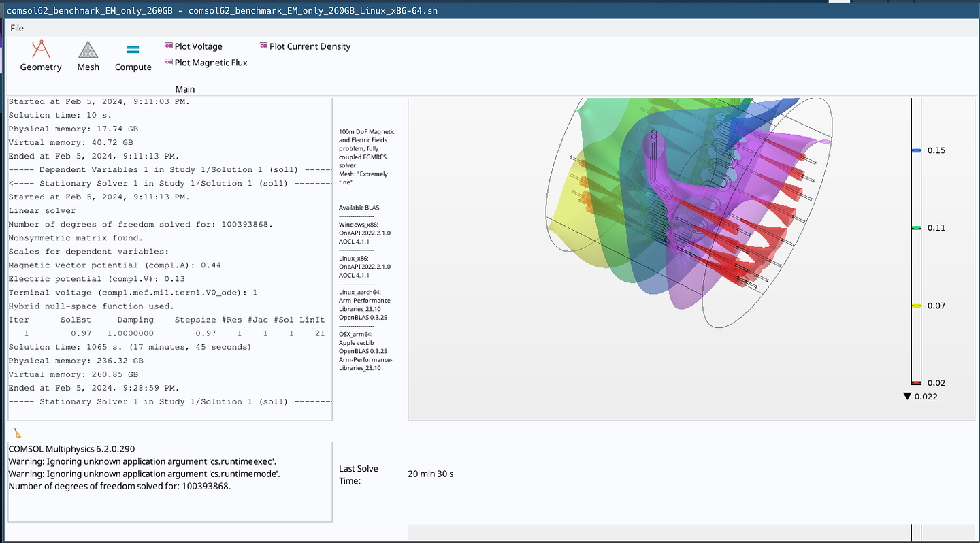Click the Plot Voltage button
The width and height of the screenshot is (980, 543).
coord(198,46)
